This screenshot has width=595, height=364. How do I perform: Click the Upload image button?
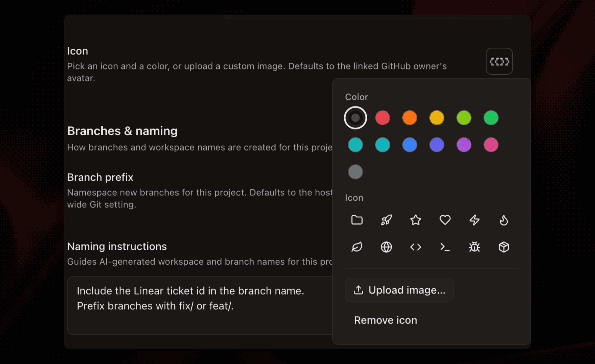click(x=399, y=290)
